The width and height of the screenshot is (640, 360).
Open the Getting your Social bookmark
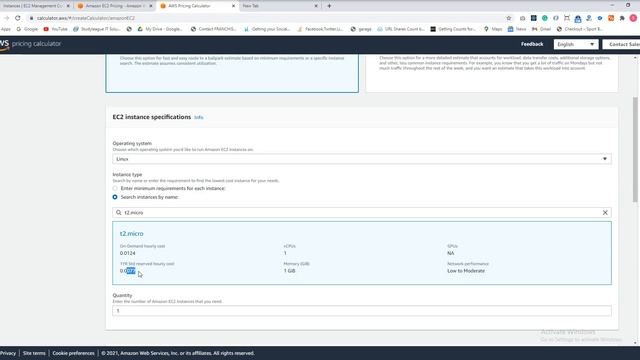click(267, 29)
